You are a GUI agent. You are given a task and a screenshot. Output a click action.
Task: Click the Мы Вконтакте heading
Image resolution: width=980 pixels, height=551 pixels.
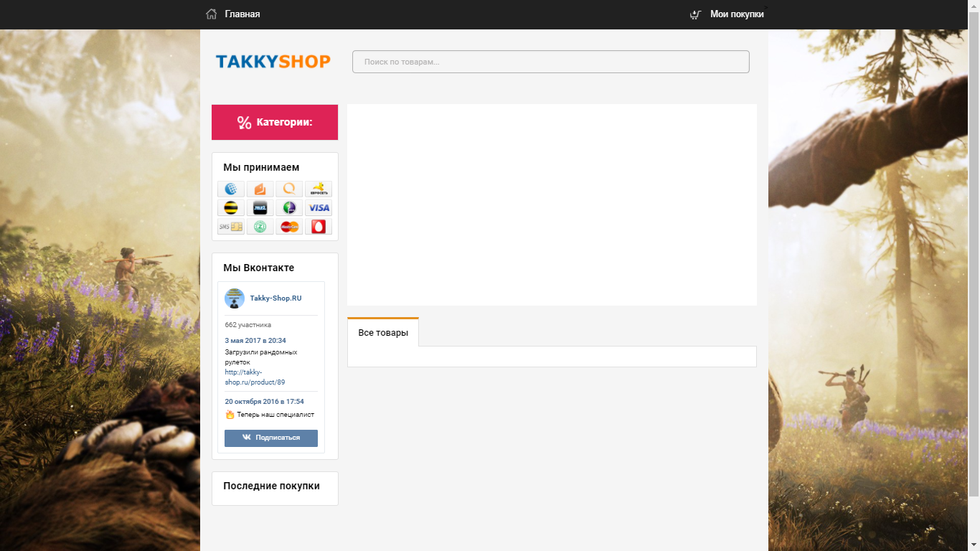(258, 268)
